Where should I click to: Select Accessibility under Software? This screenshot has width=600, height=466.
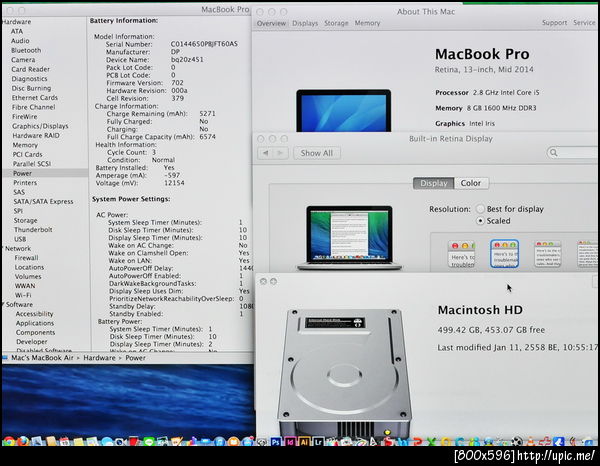click(34, 314)
